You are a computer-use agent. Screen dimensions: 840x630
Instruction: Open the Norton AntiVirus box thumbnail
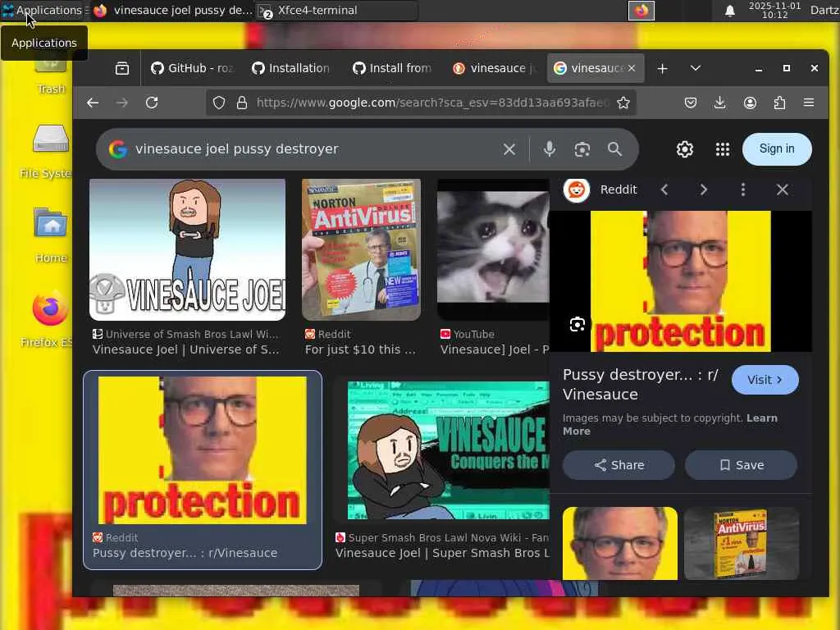click(361, 249)
